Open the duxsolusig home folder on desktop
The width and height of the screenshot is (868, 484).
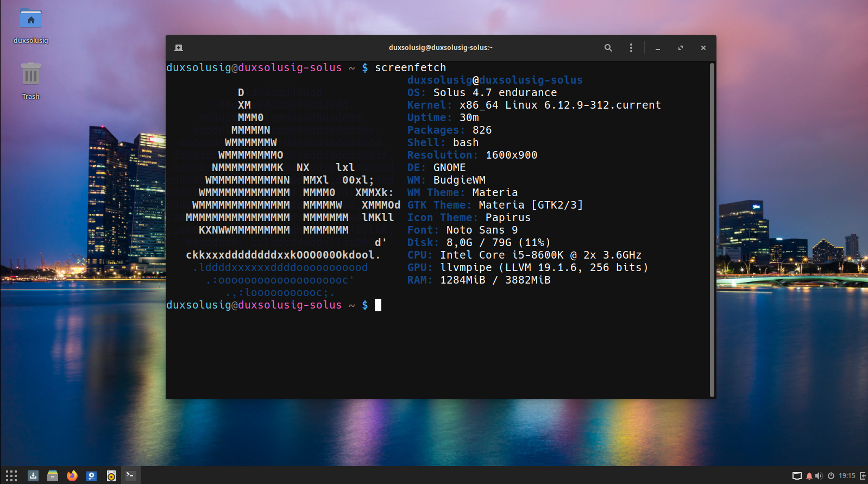coord(31,26)
